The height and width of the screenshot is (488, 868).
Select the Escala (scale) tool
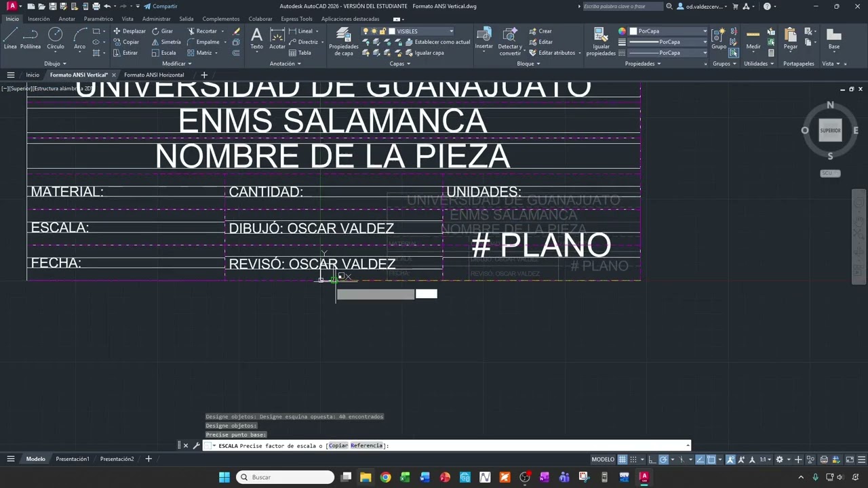coord(163,53)
